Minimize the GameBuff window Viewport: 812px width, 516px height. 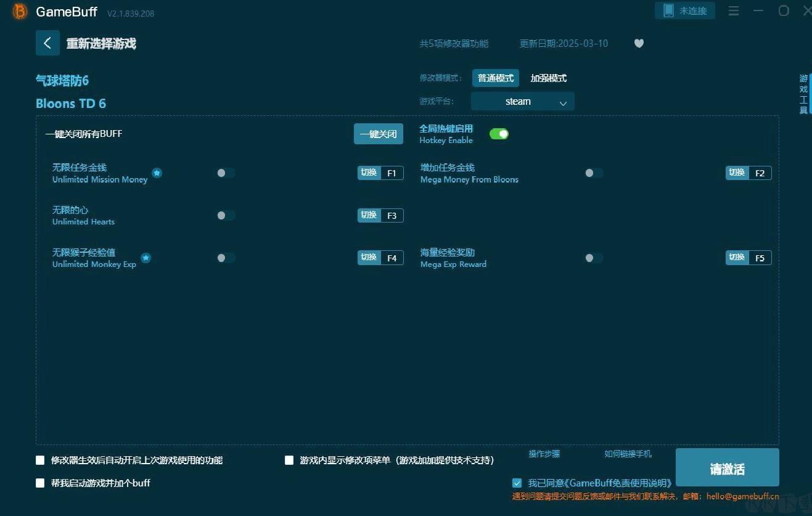[x=758, y=11]
